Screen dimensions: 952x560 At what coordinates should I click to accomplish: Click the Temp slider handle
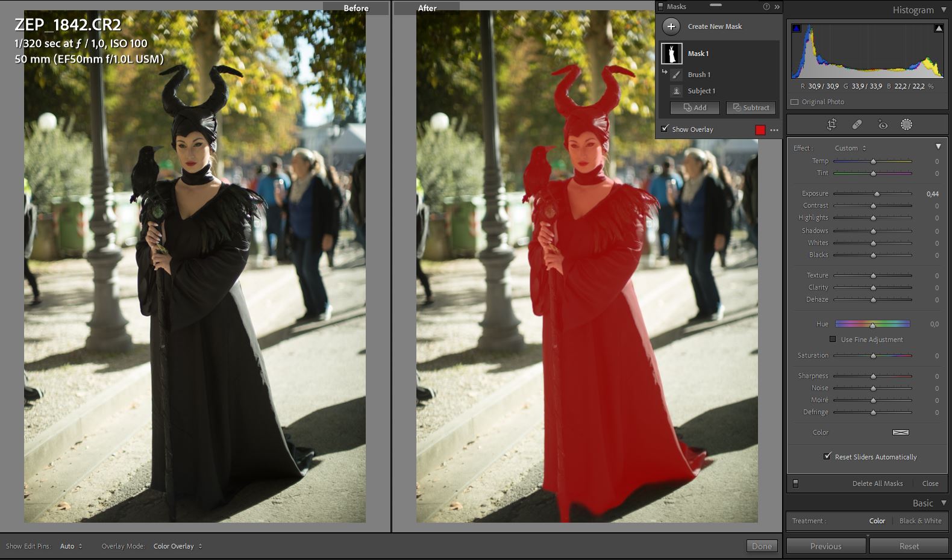(873, 161)
